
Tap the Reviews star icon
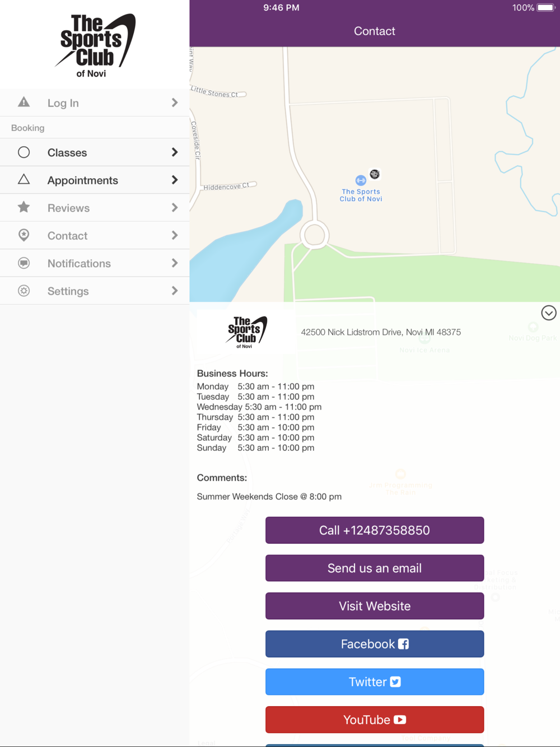pos(24,207)
